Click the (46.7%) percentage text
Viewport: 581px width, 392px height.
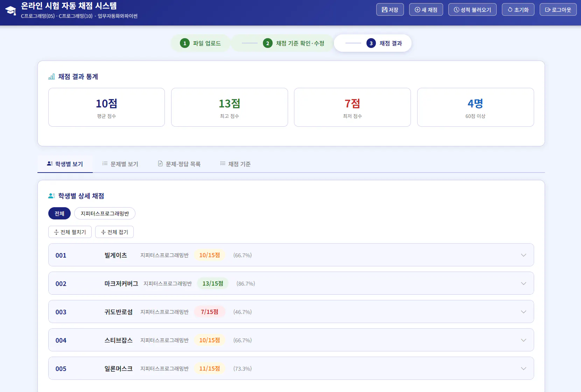tap(243, 312)
